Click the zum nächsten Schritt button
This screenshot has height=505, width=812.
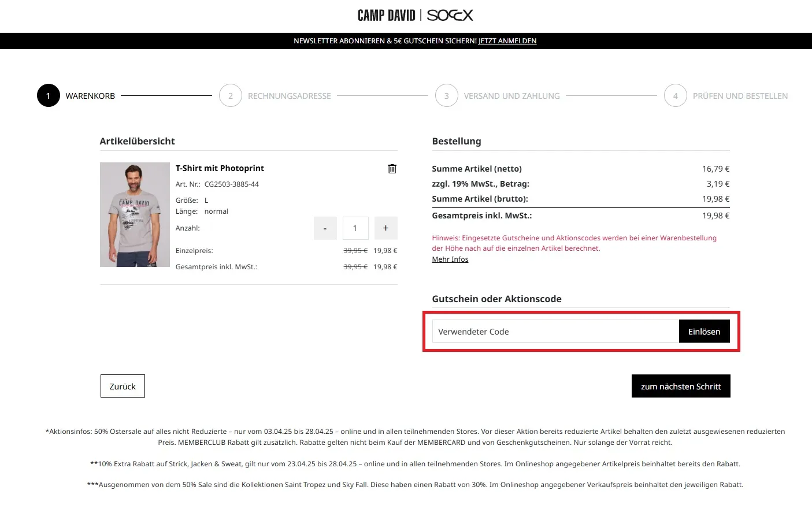click(681, 386)
